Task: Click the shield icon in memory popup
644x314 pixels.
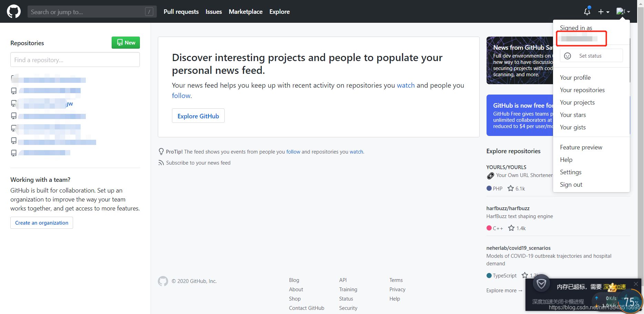Action: [541, 283]
